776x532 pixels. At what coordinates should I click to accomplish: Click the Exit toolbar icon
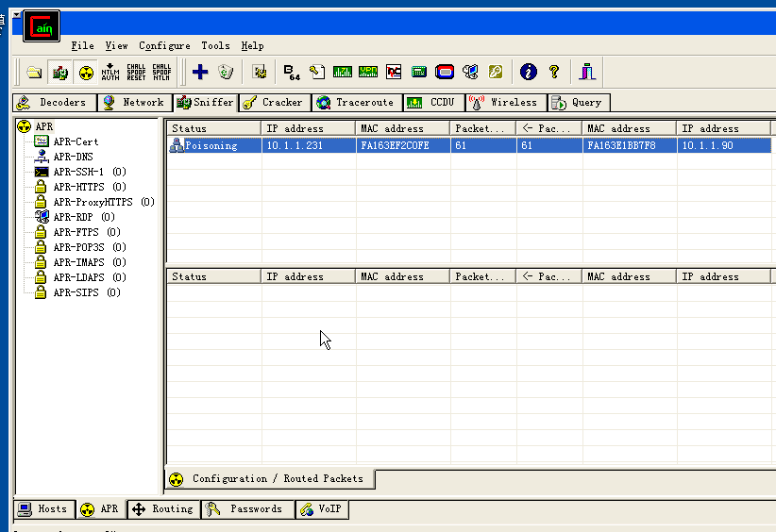[587, 73]
